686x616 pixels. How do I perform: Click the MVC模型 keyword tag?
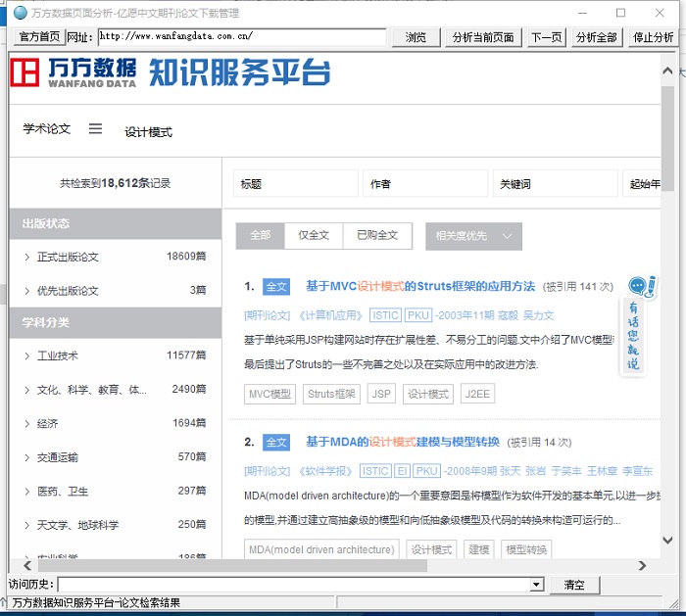point(269,394)
